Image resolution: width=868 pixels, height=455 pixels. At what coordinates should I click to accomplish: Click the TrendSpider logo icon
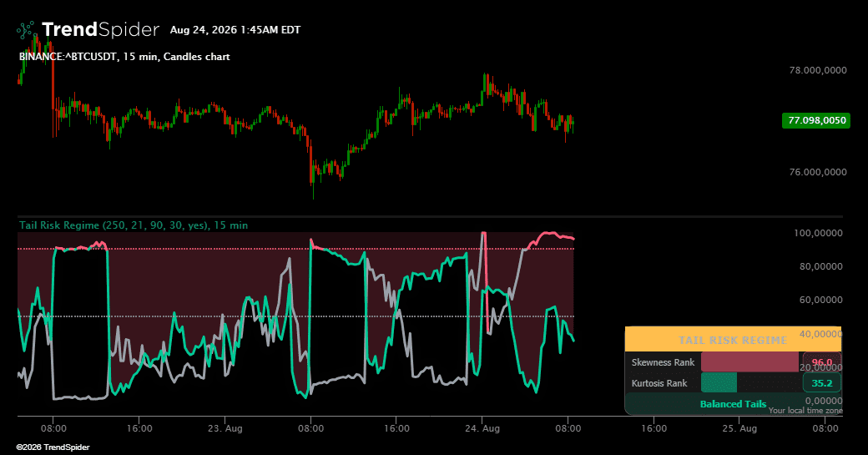(x=26, y=30)
